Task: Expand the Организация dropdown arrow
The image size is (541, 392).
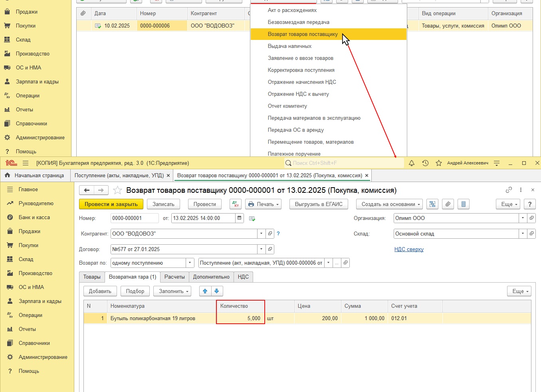Action: 523,218
